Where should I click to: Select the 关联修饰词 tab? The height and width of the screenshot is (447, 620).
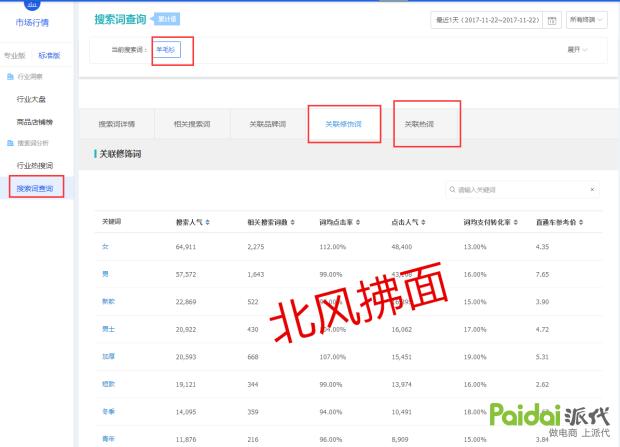click(x=343, y=124)
